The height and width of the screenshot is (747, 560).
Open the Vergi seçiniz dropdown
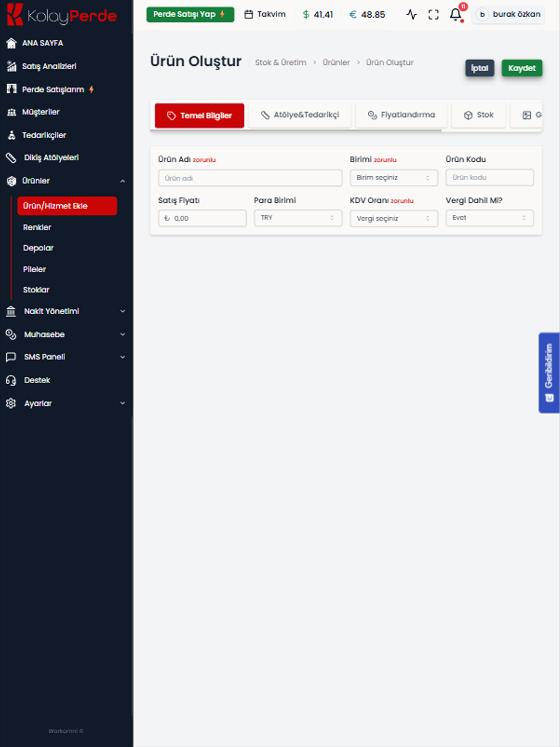click(x=394, y=219)
